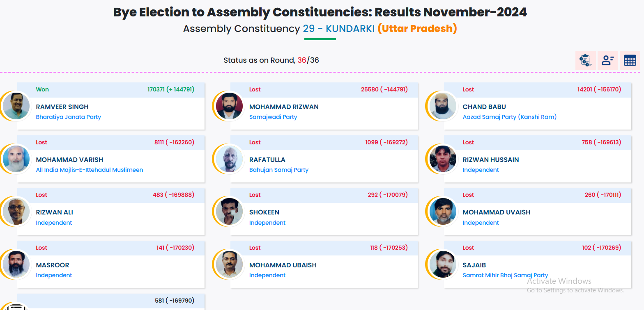Click Mohammad Rizwan's candidate photo
Image resolution: width=644 pixels, height=310 pixels.
click(229, 106)
